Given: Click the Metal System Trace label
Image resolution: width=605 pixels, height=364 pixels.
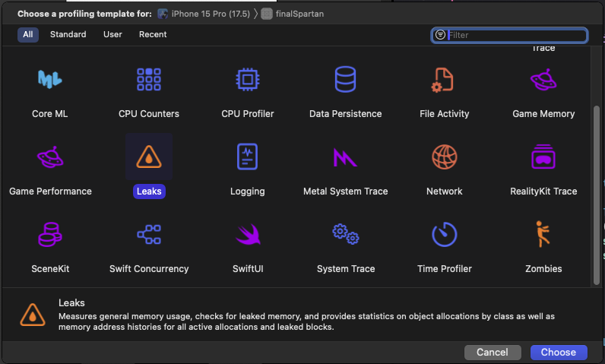Looking at the screenshot, I should [345, 191].
